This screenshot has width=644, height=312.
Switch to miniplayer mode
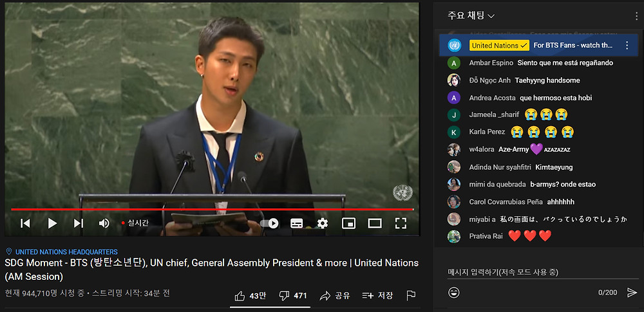(348, 223)
